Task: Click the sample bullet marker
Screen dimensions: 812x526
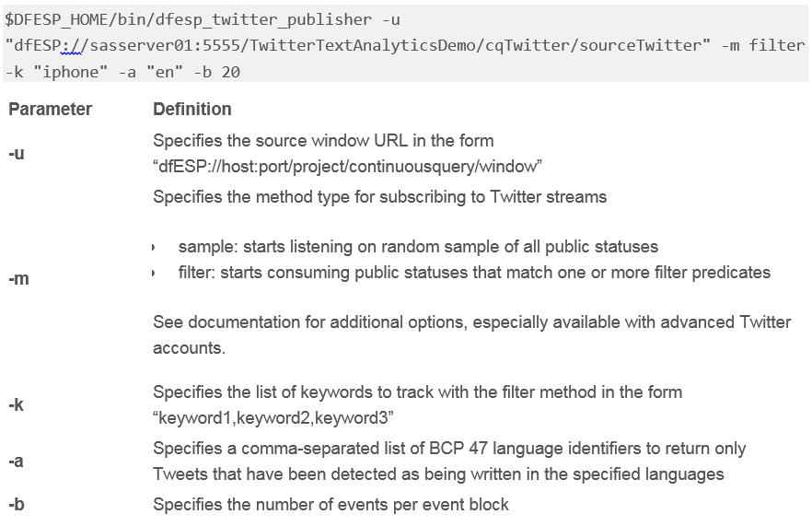Action: 153,247
